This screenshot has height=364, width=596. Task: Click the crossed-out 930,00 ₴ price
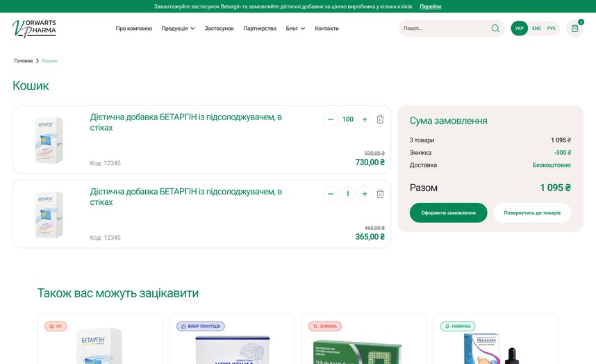374,154
